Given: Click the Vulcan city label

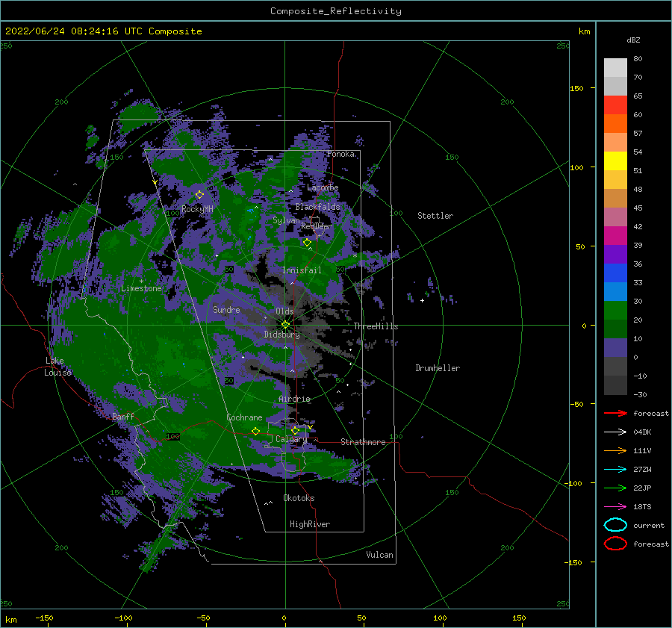Looking at the screenshot, I should (x=380, y=554).
